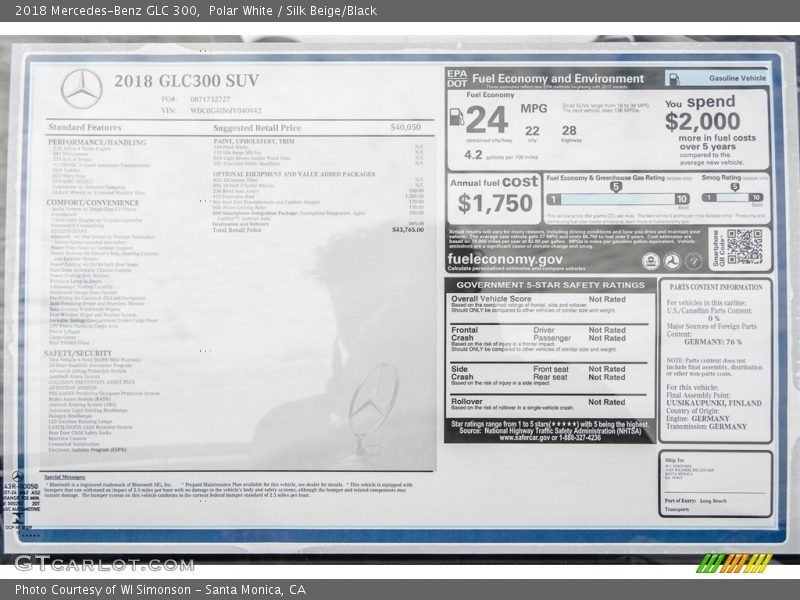This screenshot has height=600, width=800.
Task: Click the large 24 combined MPG number
Action: click(x=487, y=119)
